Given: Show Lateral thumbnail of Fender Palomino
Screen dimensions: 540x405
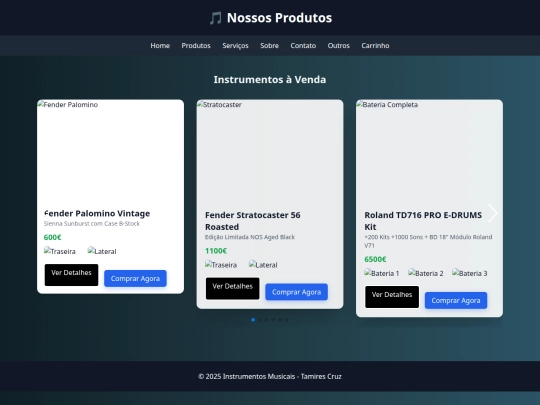Looking at the screenshot, I should [x=102, y=251].
